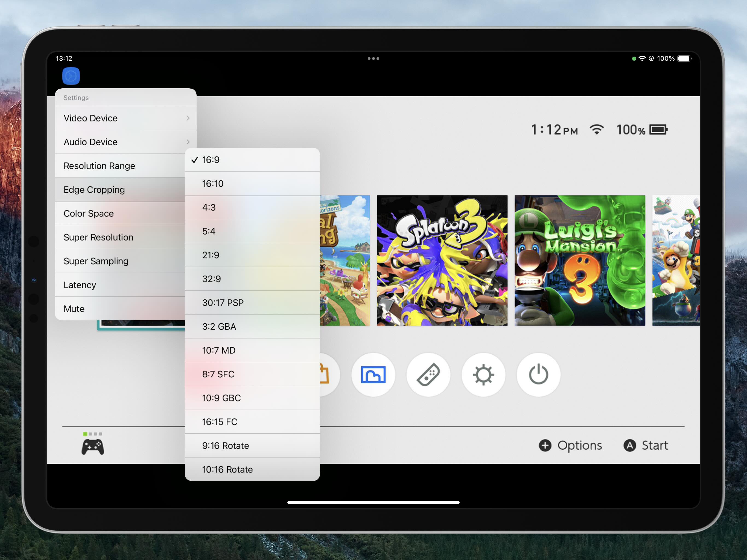This screenshot has width=747, height=560.
Task: Click the rotation lock status icon
Action: [651, 59]
